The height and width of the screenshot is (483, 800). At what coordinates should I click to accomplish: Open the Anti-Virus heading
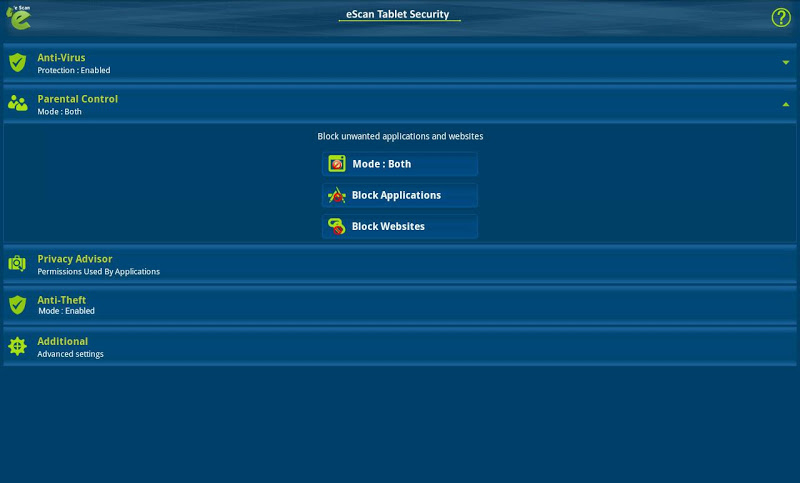point(61,58)
